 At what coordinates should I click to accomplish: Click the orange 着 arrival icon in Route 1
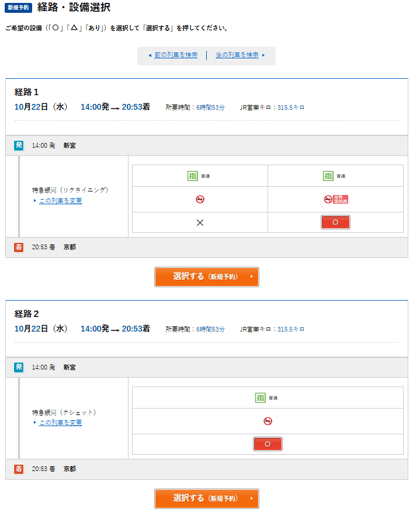coord(19,247)
